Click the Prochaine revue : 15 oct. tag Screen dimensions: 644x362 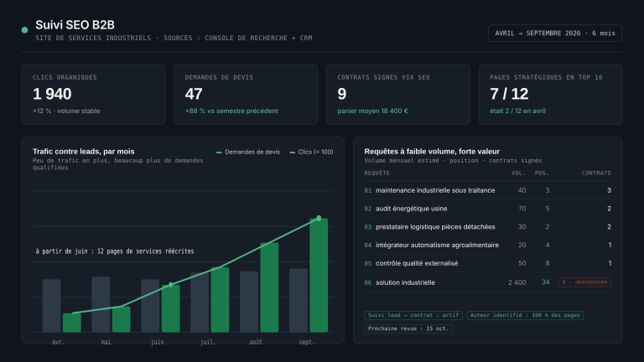coord(408,328)
